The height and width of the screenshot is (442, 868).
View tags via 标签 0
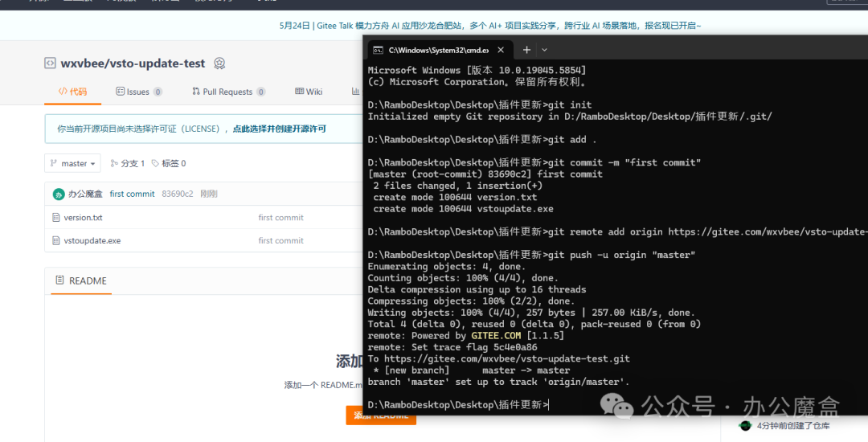[169, 163]
